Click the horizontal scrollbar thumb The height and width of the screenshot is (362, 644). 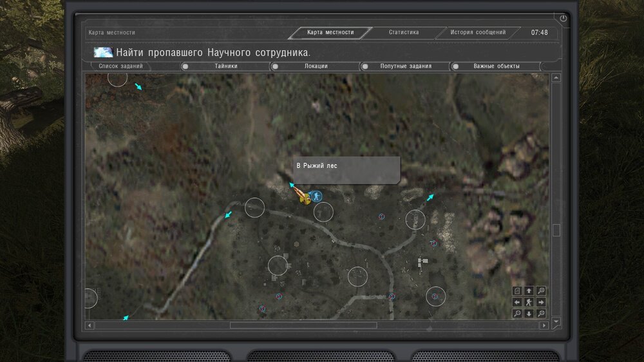pos(303,325)
